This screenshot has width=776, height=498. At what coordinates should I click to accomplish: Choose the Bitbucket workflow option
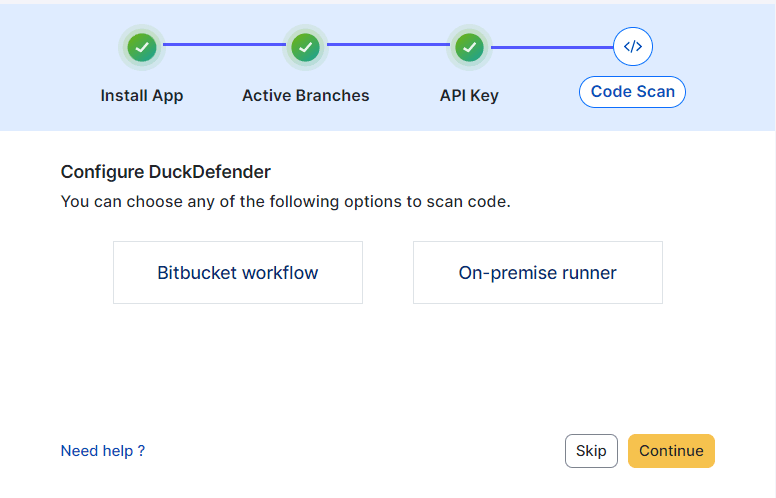pyautogui.click(x=238, y=273)
